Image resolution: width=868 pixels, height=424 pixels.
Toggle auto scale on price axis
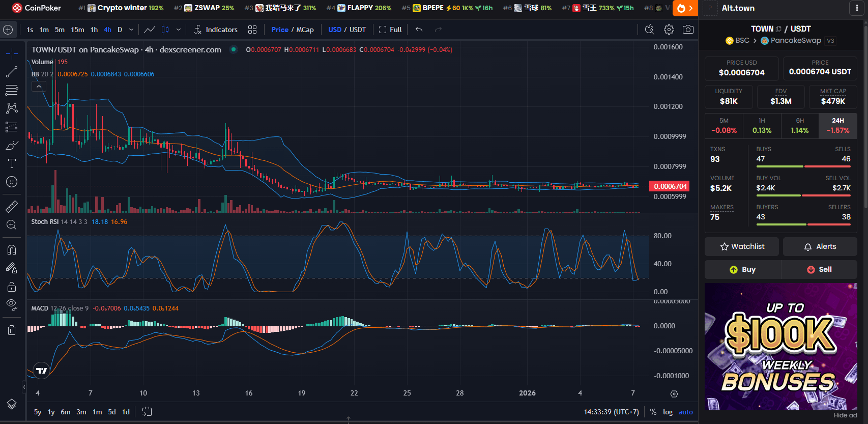click(686, 412)
